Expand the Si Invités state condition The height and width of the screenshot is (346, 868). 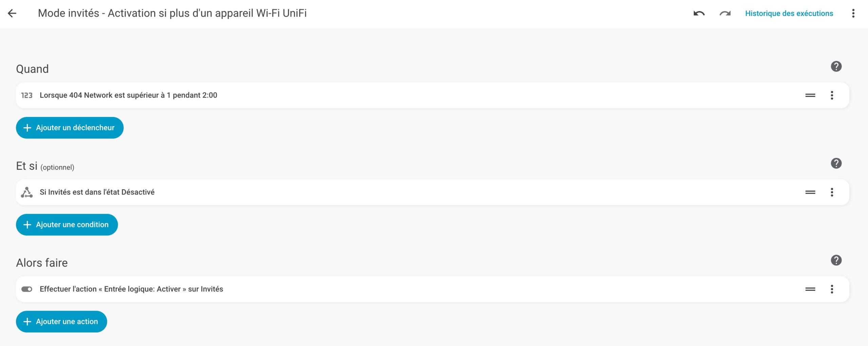point(97,192)
